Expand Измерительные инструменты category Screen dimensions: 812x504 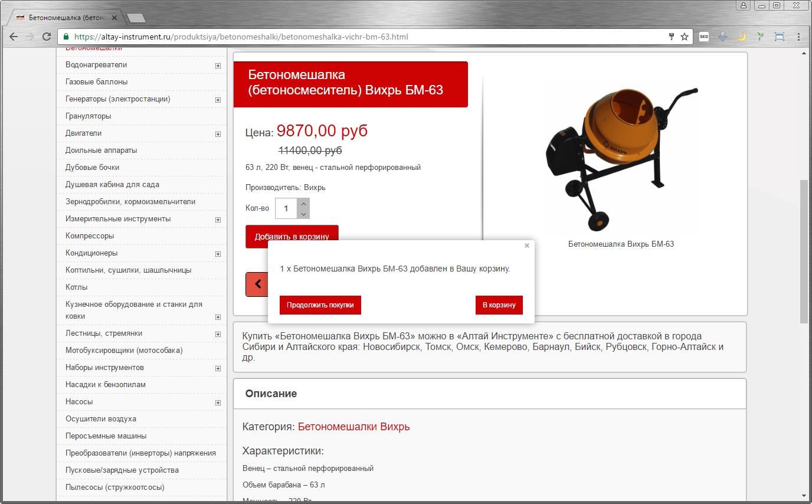[218, 220]
